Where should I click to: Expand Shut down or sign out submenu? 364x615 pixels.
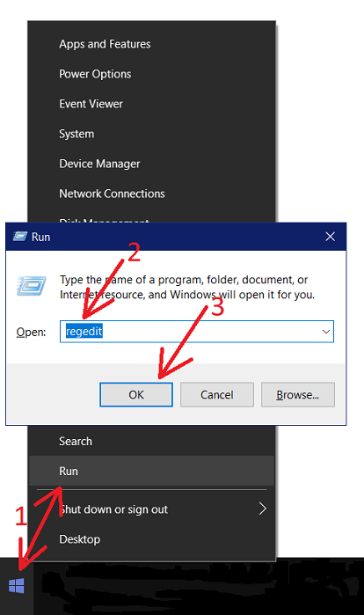(151, 509)
